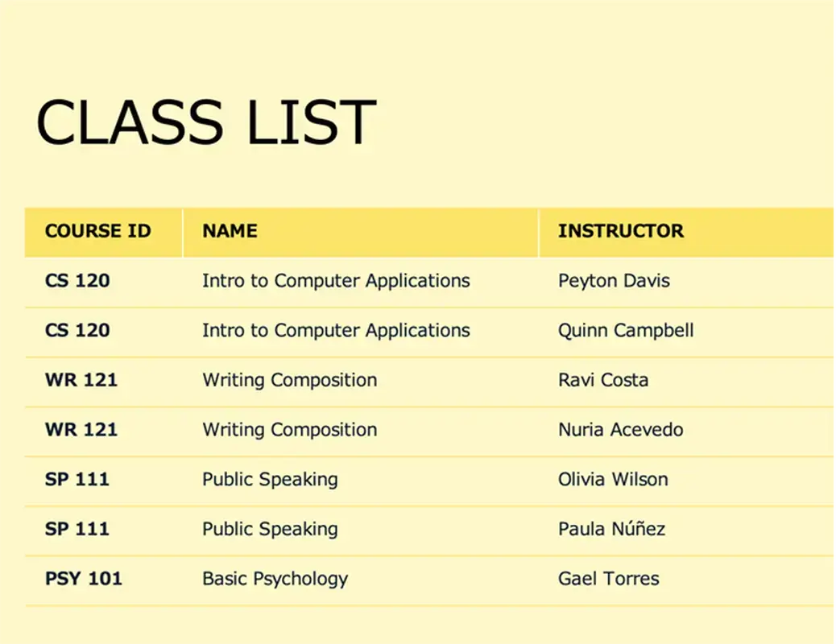The height and width of the screenshot is (644, 836).
Task: Select CS 120 in Peyton Davis's row
Action: click(77, 281)
